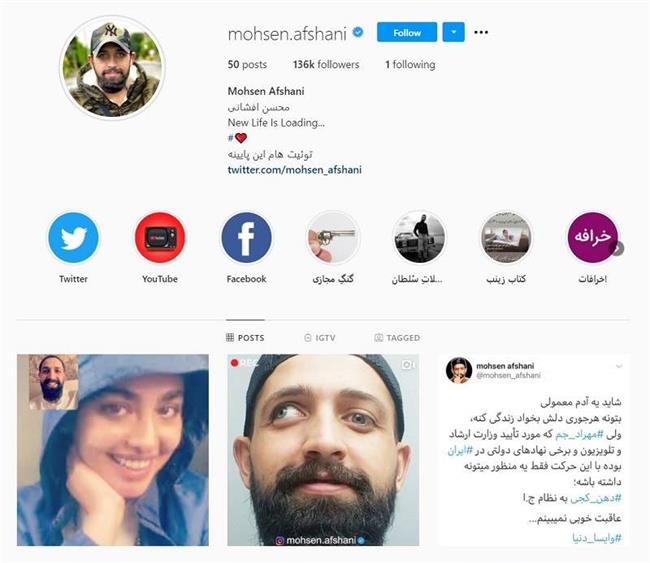Open the YouTube story highlight
Image resolution: width=650 pixels, height=563 pixels.
pyautogui.click(x=160, y=238)
